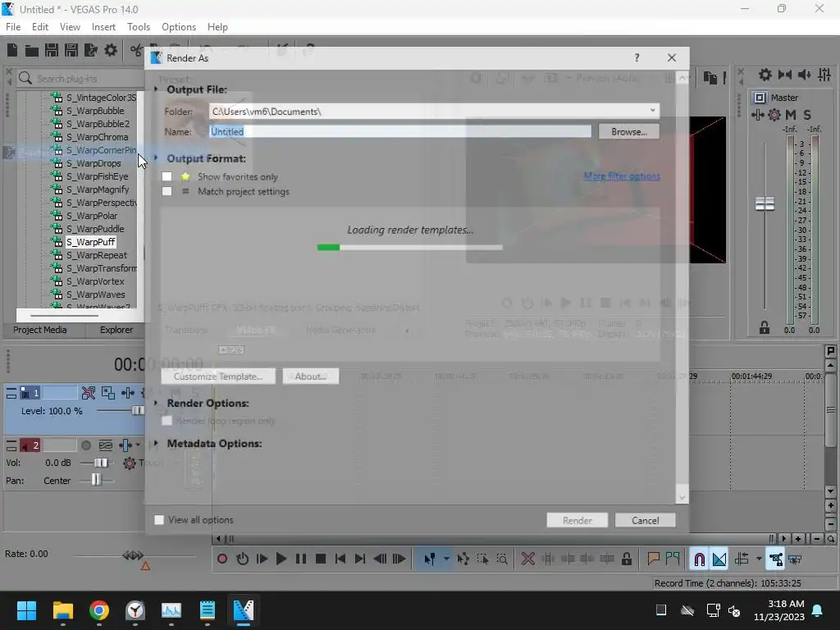This screenshot has width=840, height=630.
Task: Open the Auto Ripple dropdown arrow
Action: (759, 559)
